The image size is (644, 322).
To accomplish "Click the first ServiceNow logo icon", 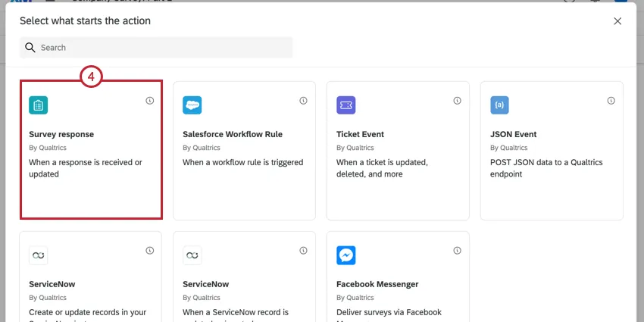I will tap(39, 255).
